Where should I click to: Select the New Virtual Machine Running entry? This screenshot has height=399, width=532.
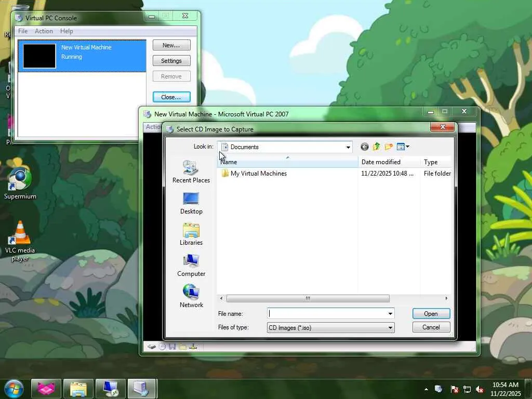pyautogui.click(x=82, y=56)
